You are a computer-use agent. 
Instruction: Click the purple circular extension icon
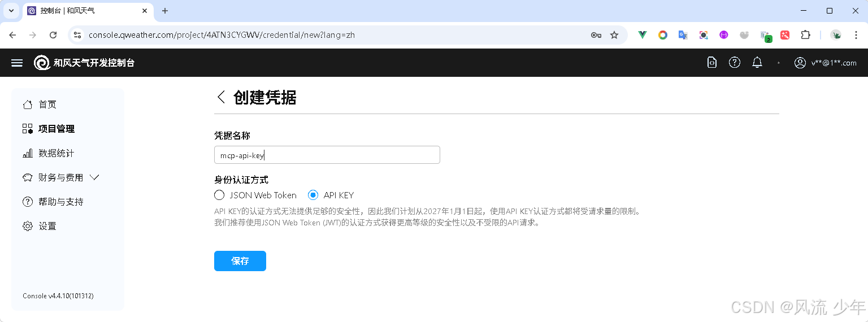pos(724,35)
